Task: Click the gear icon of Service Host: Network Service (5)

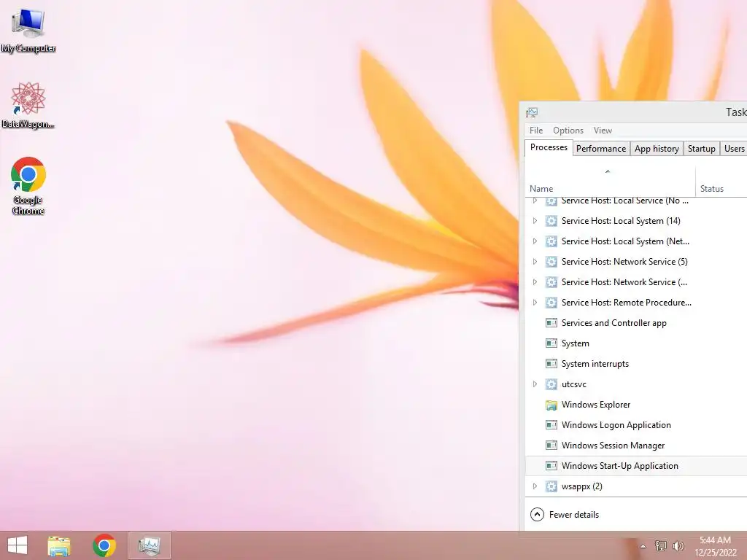Action: click(551, 262)
